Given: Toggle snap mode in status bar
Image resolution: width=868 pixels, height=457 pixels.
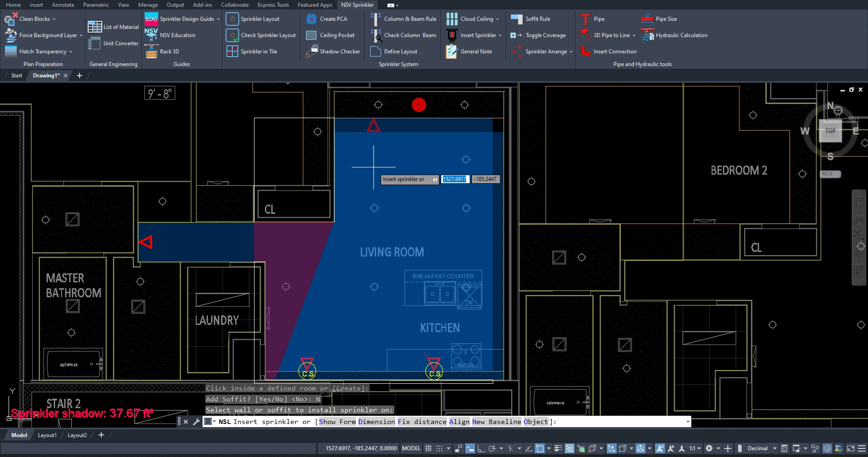Looking at the screenshot, I should (x=439, y=448).
